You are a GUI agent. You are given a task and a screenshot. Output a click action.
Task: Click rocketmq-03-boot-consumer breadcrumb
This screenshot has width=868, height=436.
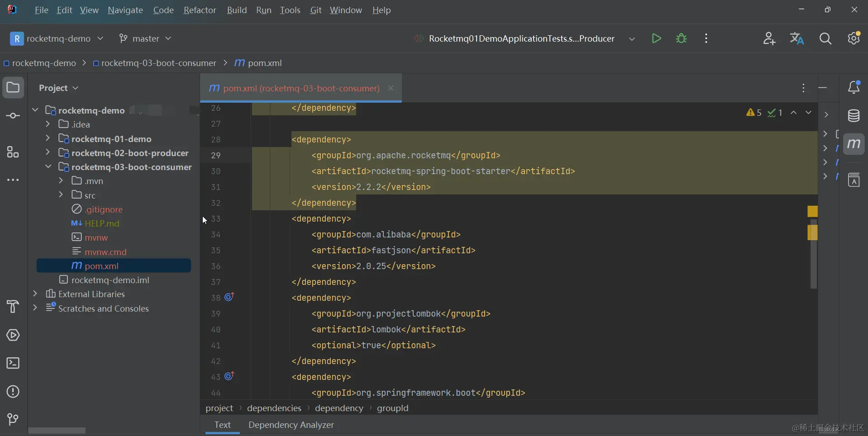[x=155, y=63]
